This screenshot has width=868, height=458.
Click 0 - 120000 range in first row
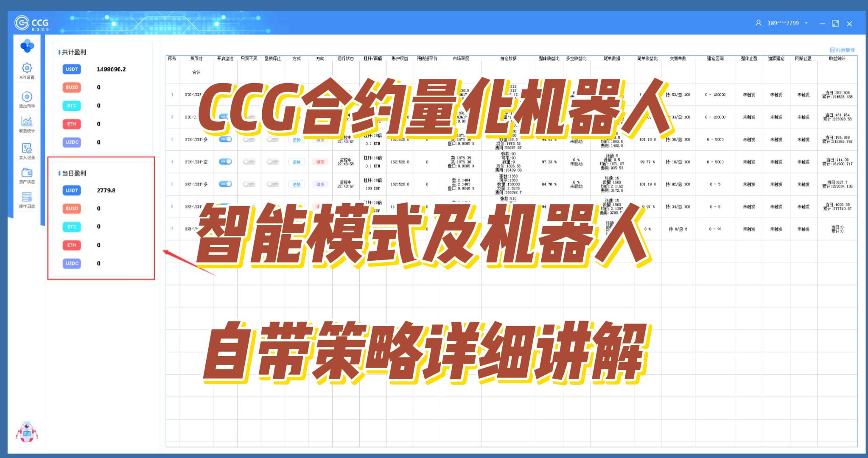715,95
